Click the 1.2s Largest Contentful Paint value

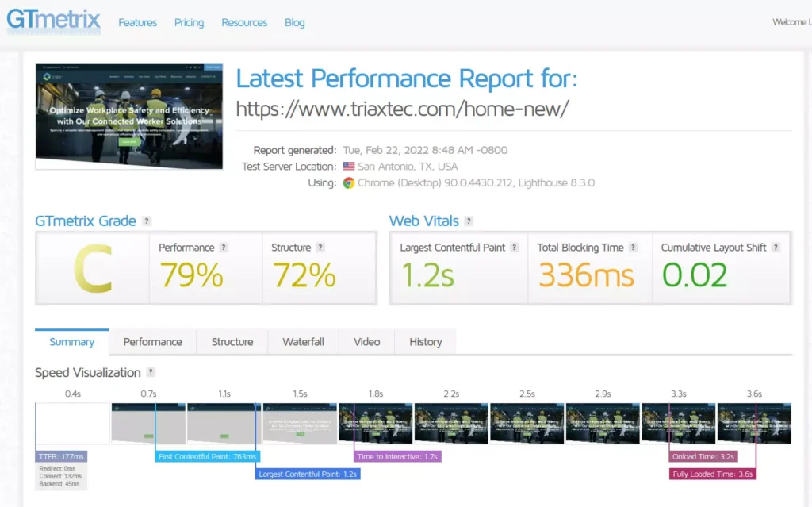(427, 275)
